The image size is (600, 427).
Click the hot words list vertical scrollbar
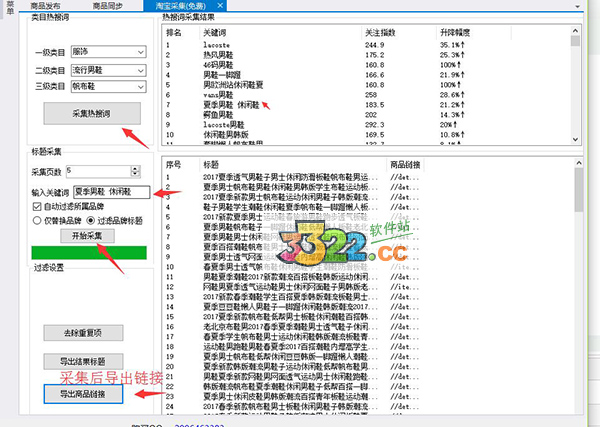pyautogui.click(x=575, y=90)
